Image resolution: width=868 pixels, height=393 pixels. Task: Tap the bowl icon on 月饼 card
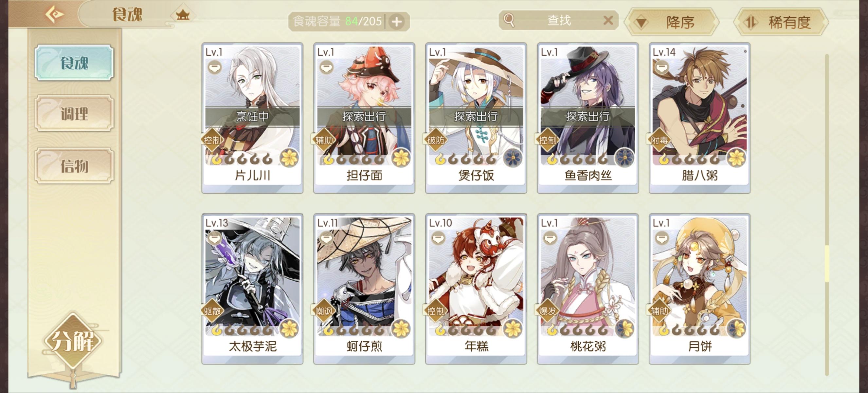[661, 238]
